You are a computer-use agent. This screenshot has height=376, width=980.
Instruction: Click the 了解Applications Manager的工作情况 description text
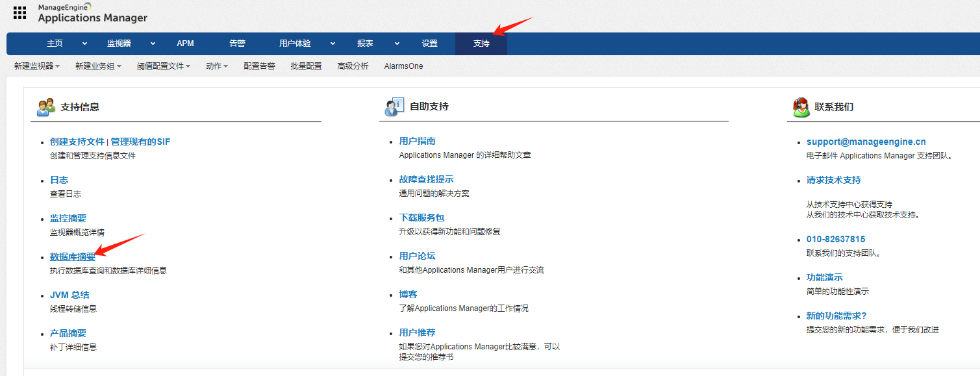pyautogui.click(x=464, y=308)
